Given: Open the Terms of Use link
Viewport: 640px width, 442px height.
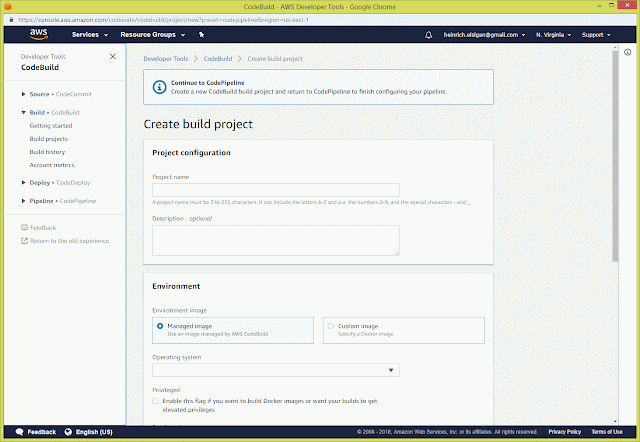Looking at the screenshot, I should pos(607,432).
